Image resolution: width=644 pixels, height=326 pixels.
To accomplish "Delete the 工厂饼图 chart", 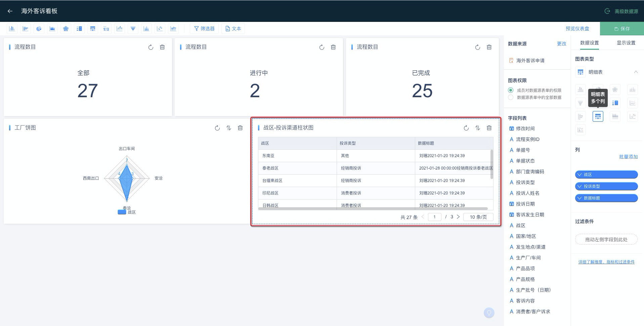I will tap(240, 128).
